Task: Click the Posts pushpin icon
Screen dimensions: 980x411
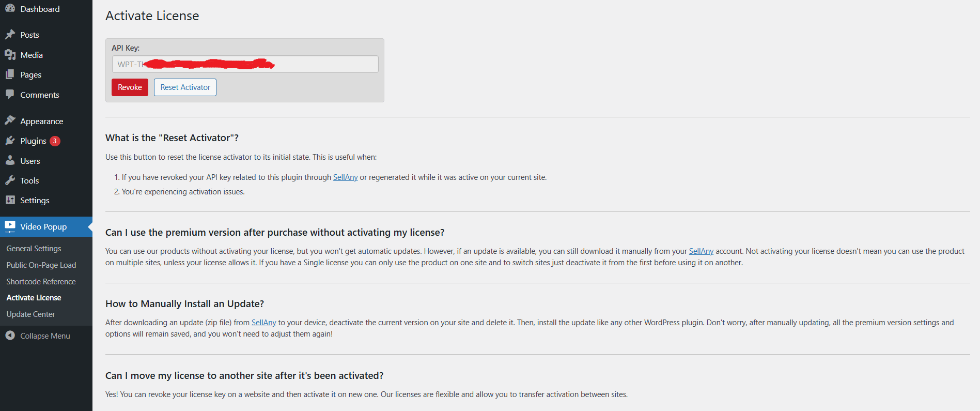Action: (x=10, y=35)
